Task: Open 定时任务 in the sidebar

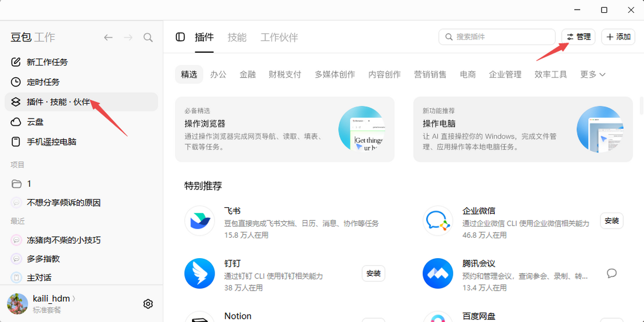Action: point(82,82)
